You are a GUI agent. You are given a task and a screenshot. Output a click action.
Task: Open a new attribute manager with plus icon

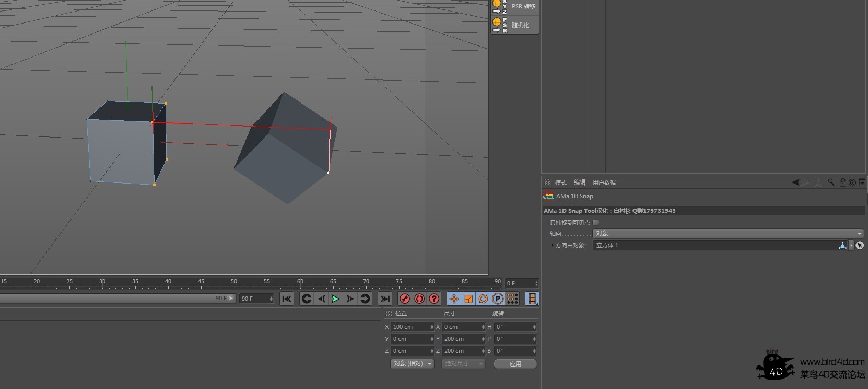(862, 182)
